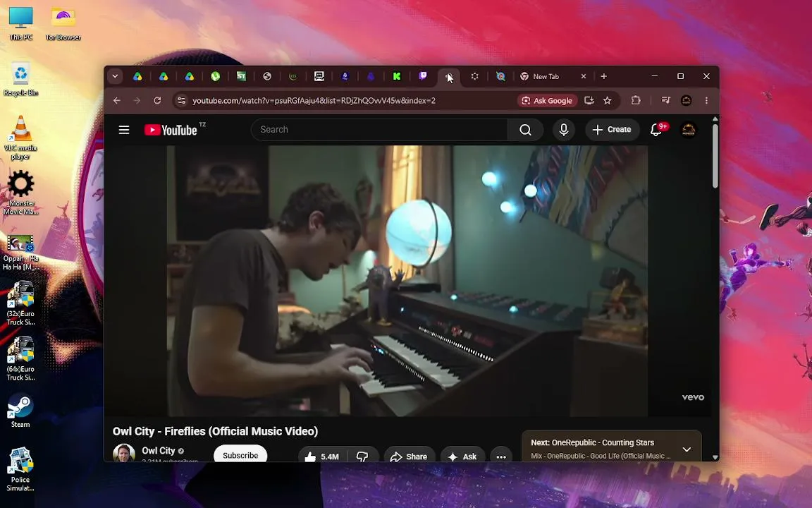The width and height of the screenshot is (812, 508).
Task: Select Steam desktop icon
Action: click(x=20, y=411)
